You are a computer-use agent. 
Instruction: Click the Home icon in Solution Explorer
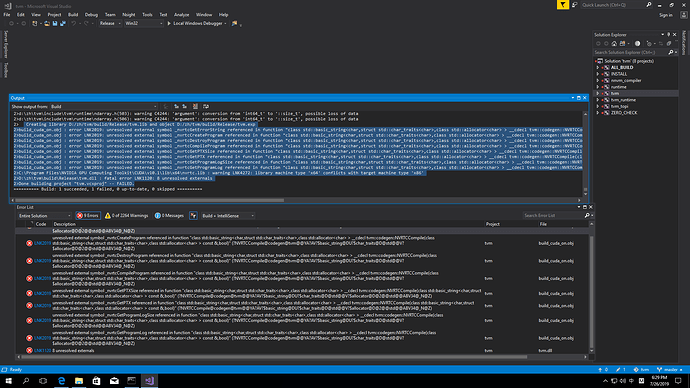614,44
